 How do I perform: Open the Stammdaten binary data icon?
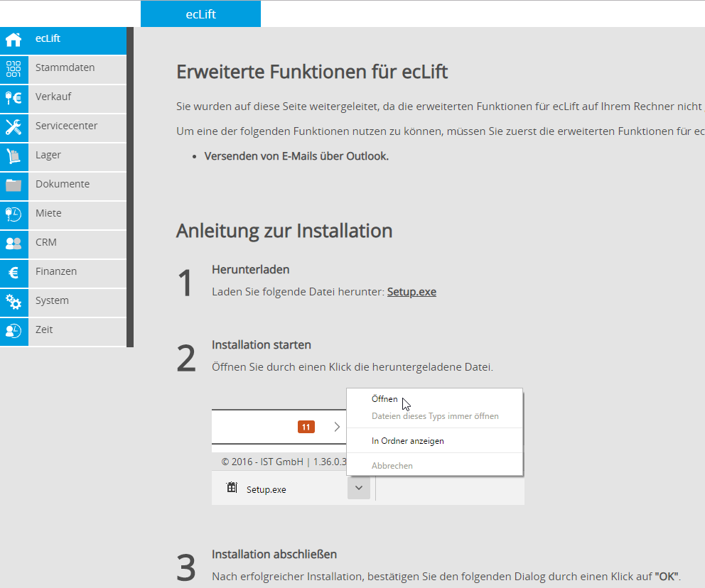point(14,69)
